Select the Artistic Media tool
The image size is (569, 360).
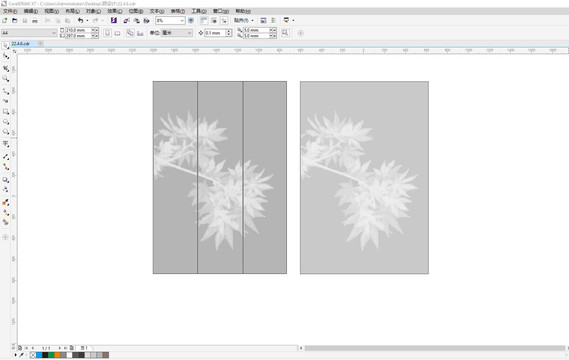click(x=5, y=101)
